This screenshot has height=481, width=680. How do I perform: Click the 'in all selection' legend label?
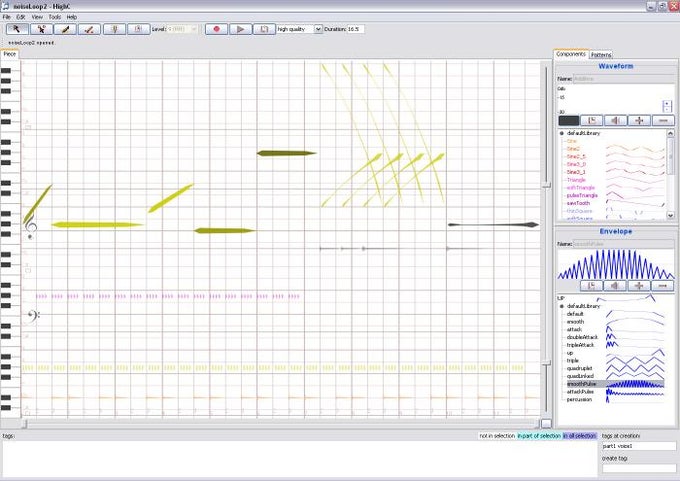580,436
